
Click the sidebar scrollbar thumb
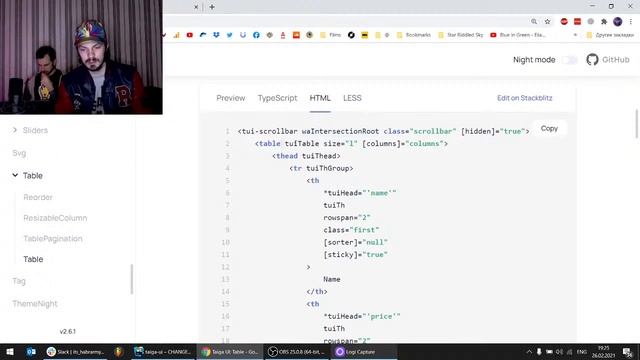coord(132,279)
